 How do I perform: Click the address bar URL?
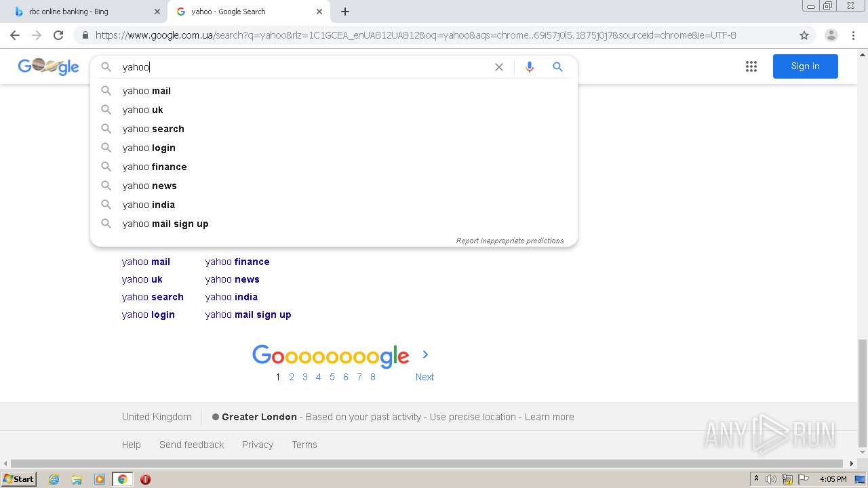click(416, 35)
